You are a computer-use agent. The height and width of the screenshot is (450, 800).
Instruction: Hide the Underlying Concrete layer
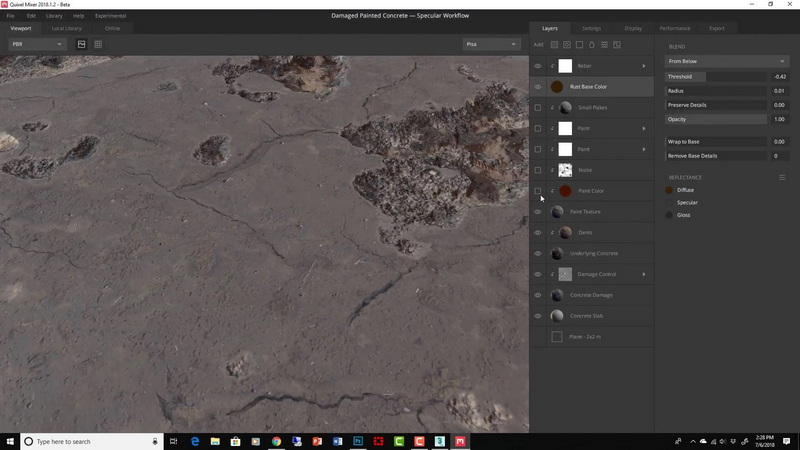click(538, 254)
